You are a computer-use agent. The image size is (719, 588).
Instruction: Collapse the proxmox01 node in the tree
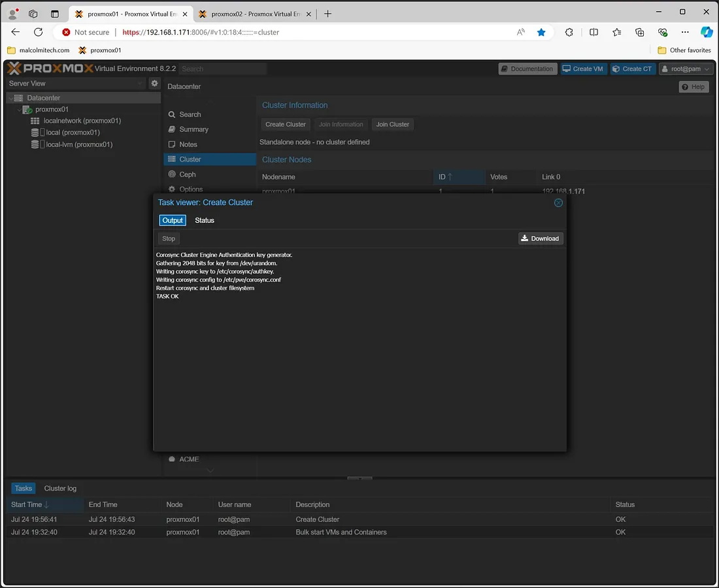(19, 109)
